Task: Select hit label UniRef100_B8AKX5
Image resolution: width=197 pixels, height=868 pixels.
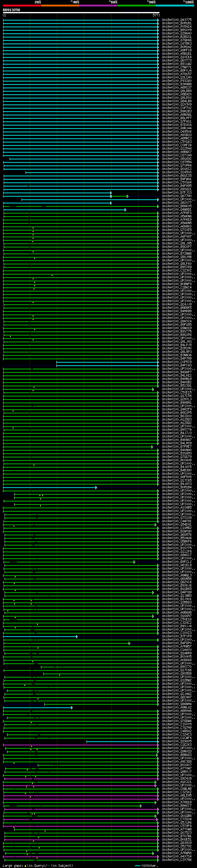Action: coord(177,206)
